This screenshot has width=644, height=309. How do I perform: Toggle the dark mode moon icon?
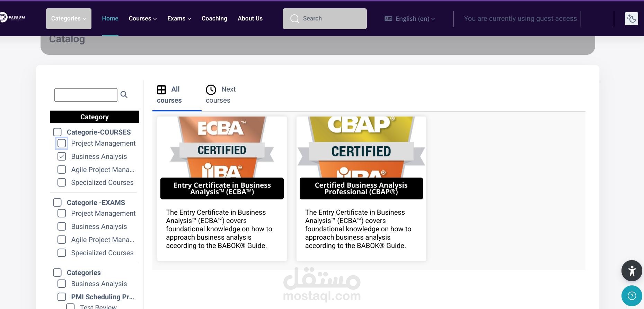pos(631,19)
